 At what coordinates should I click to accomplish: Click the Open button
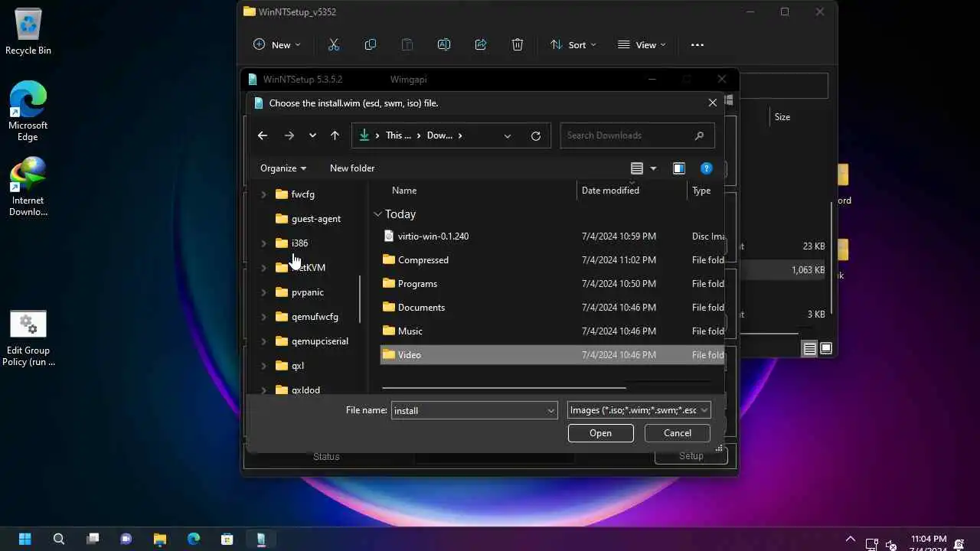(600, 433)
